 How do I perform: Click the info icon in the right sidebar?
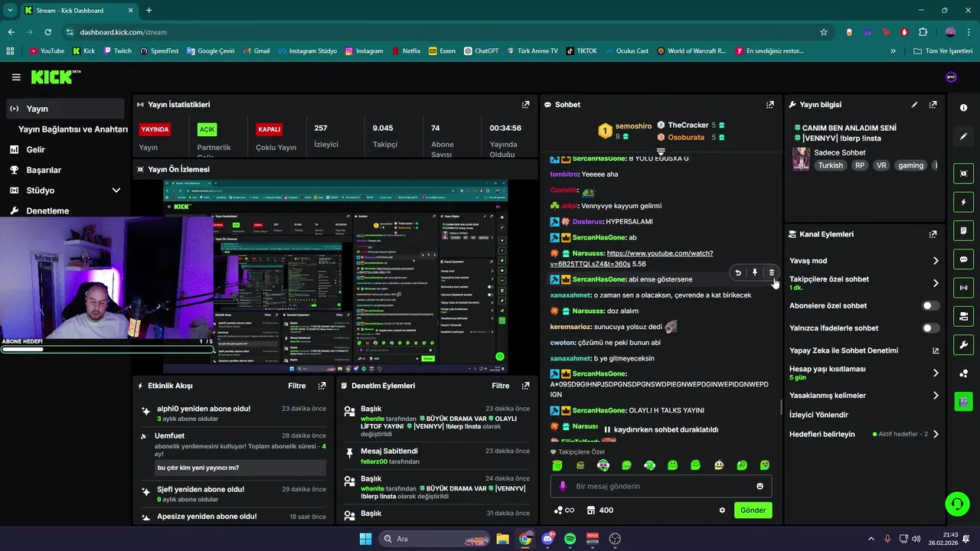point(963,108)
